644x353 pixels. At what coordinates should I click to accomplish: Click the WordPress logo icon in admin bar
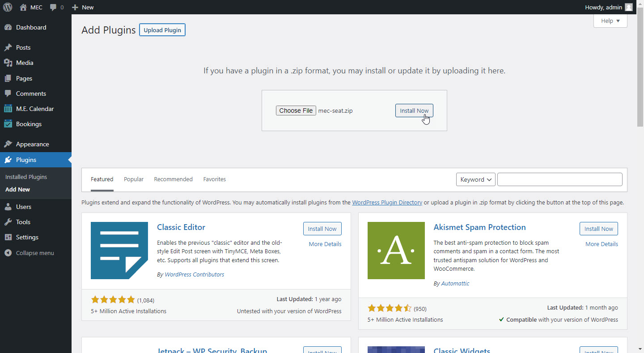(x=8, y=7)
